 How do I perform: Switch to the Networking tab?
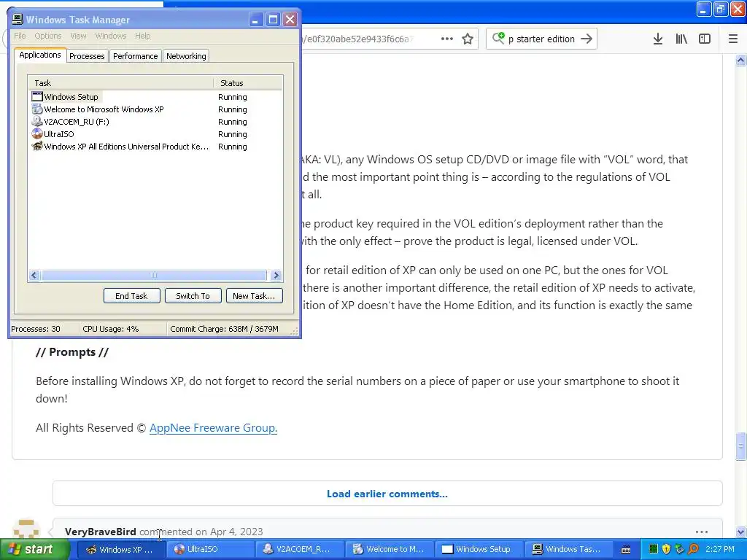pos(186,56)
